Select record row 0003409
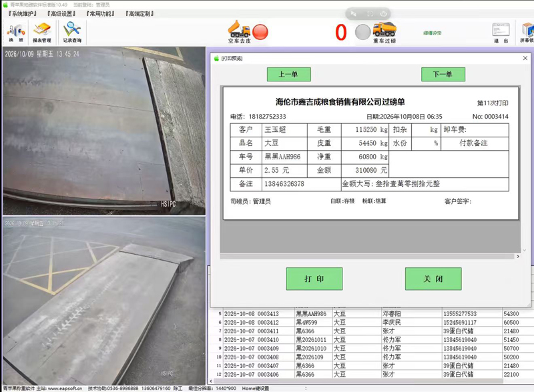534x392 pixels. [372, 349]
